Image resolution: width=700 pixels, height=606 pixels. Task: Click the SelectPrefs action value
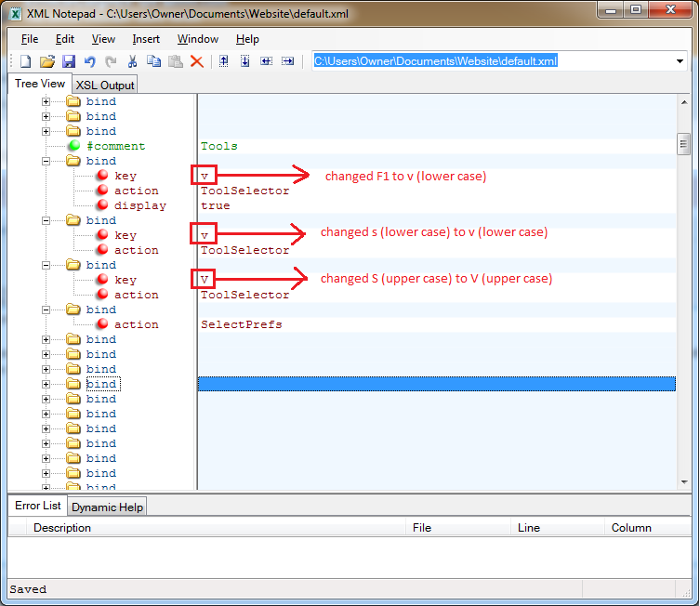tap(242, 324)
